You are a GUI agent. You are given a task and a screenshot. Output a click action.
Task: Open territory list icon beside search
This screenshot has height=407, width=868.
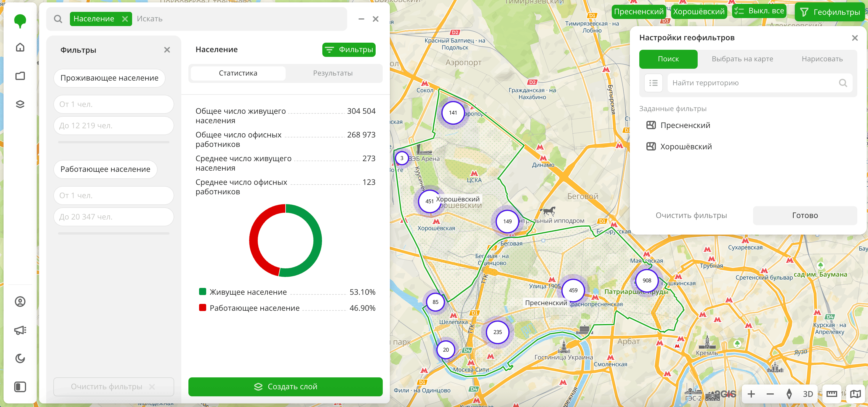653,83
